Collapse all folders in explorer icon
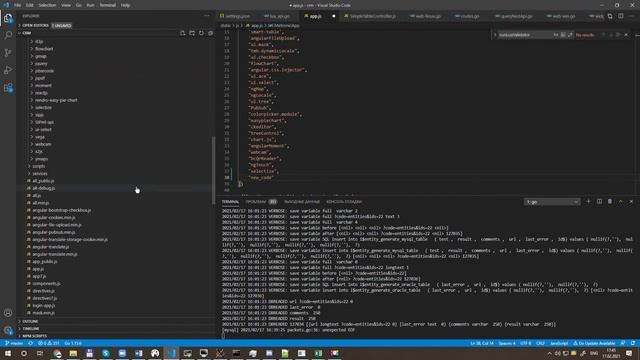This screenshot has width=640, height=360. coord(211,33)
